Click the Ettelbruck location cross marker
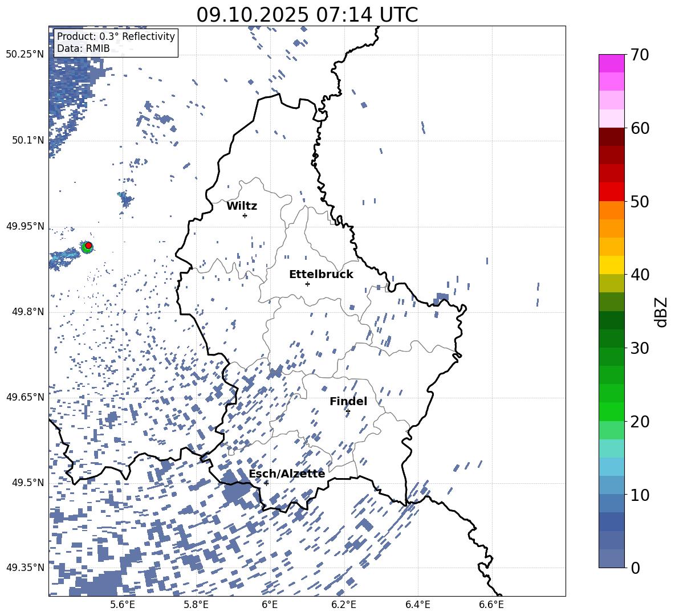Image resolution: width=675 pixels, height=616 pixels. [x=307, y=284]
